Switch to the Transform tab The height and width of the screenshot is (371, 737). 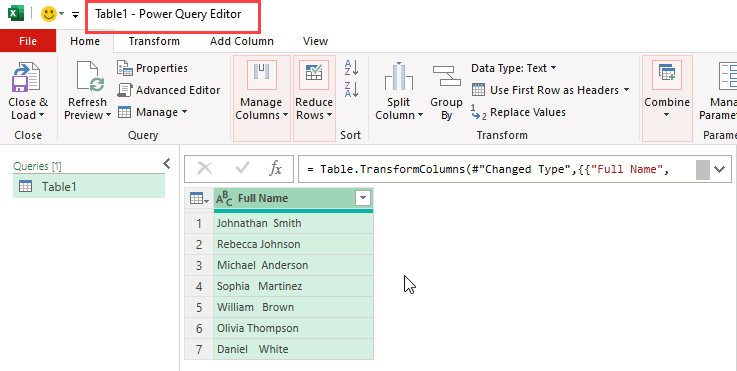click(154, 41)
